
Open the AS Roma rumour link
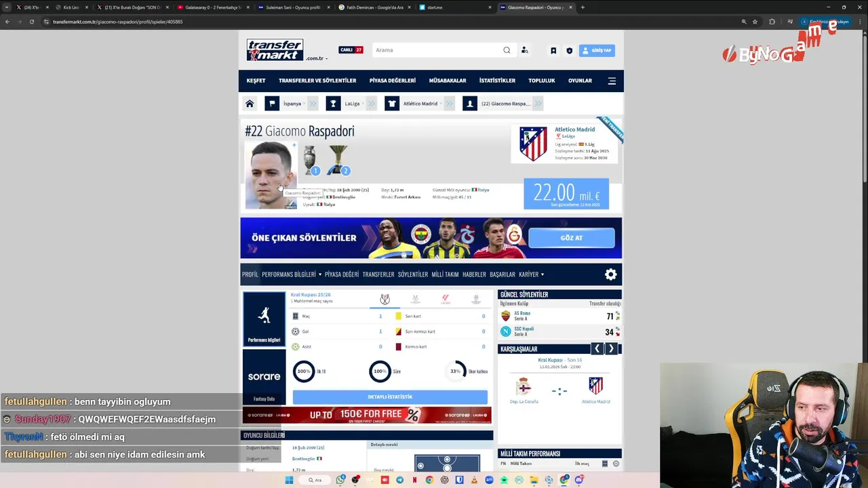tap(522, 313)
